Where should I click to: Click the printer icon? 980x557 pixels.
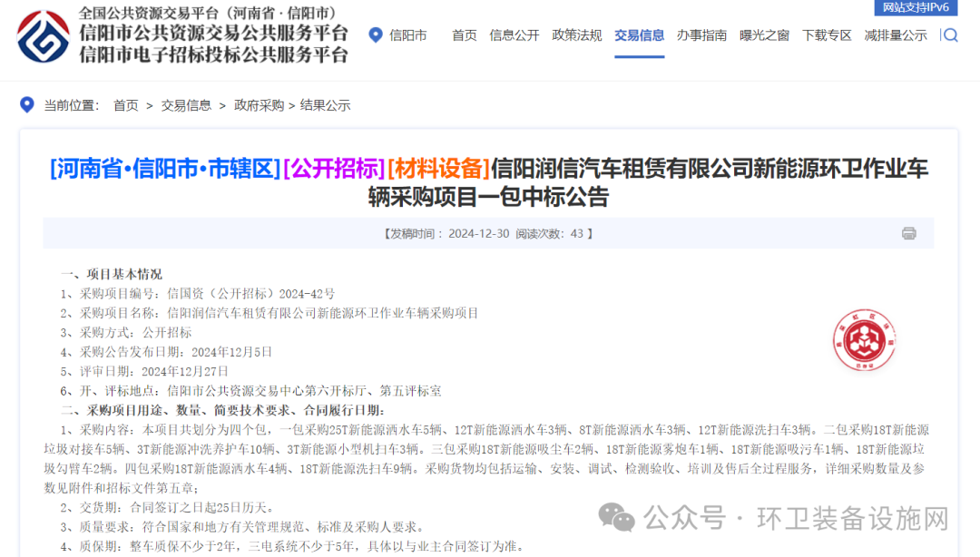pyautogui.click(x=908, y=233)
